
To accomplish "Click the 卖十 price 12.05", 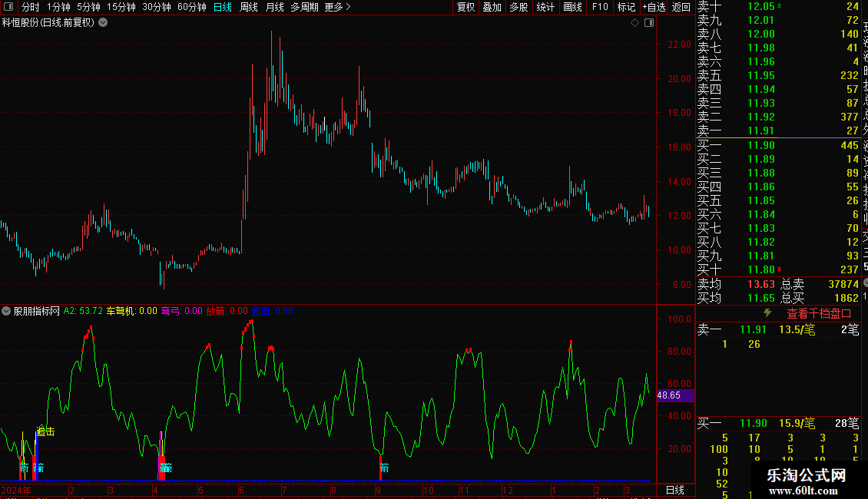I will (761, 7).
